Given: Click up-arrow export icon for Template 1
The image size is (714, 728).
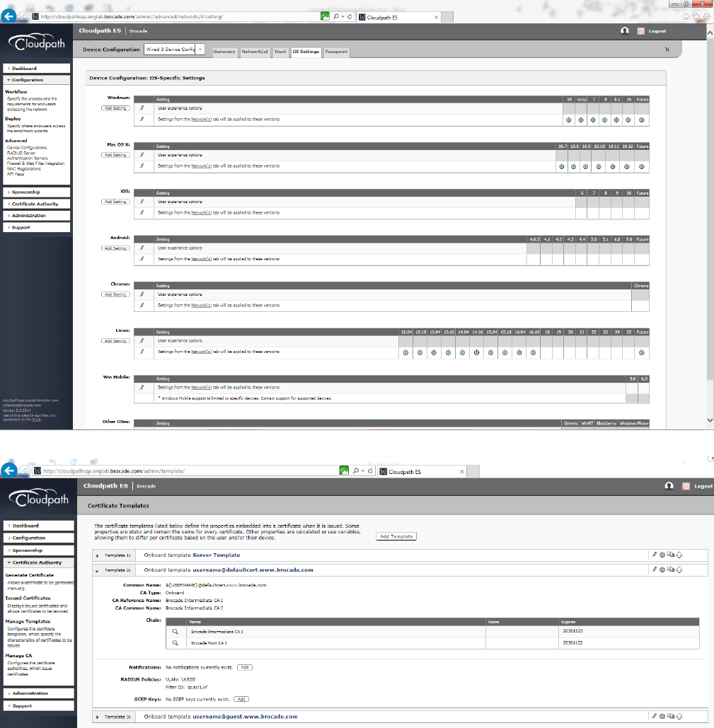Looking at the screenshot, I should point(679,555).
